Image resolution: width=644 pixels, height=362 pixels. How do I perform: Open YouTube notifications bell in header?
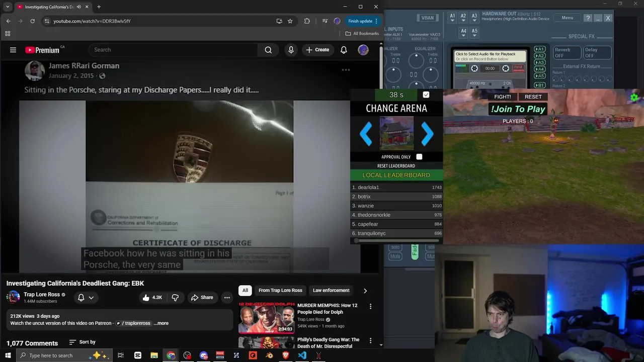pyautogui.click(x=344, y=50)
